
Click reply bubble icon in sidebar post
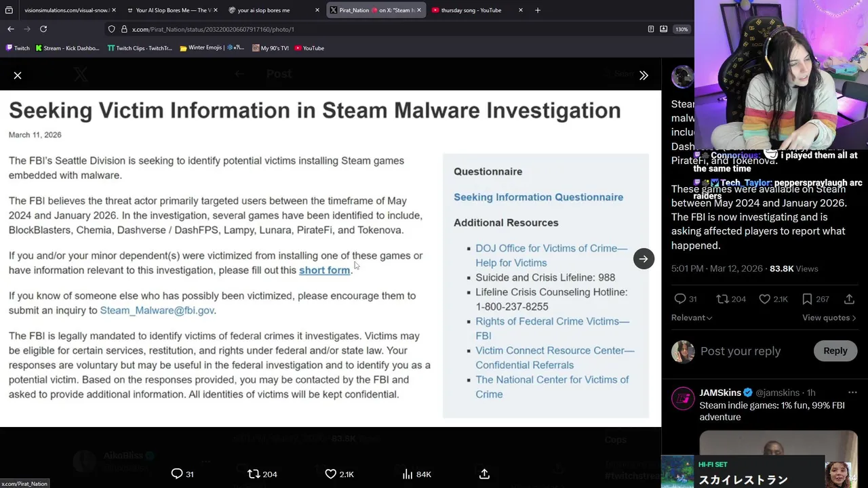680,299
